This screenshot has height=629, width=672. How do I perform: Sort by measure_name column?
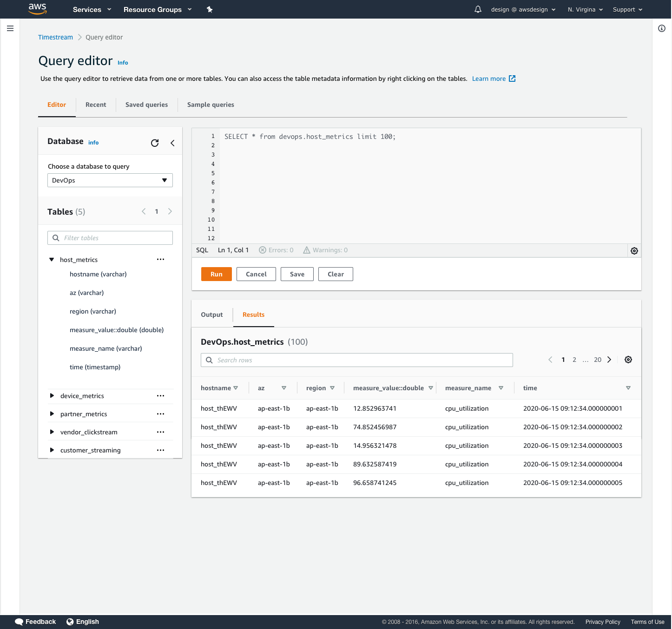click(x=501, y=388)
